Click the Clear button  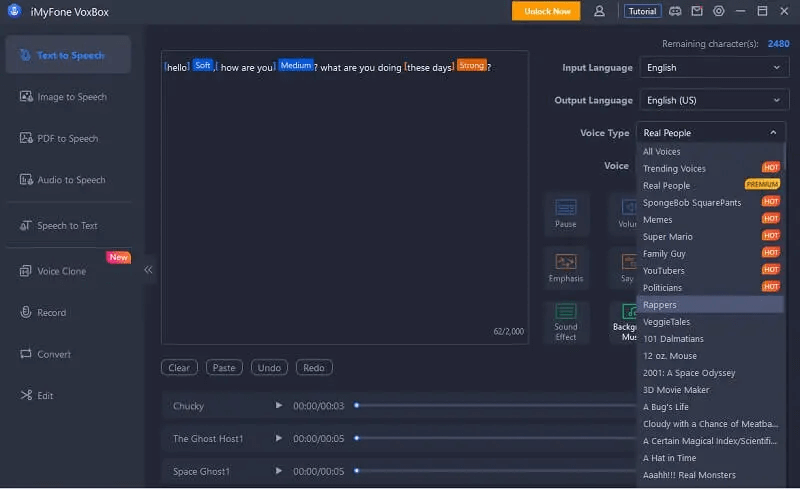[x=179, y=368]
